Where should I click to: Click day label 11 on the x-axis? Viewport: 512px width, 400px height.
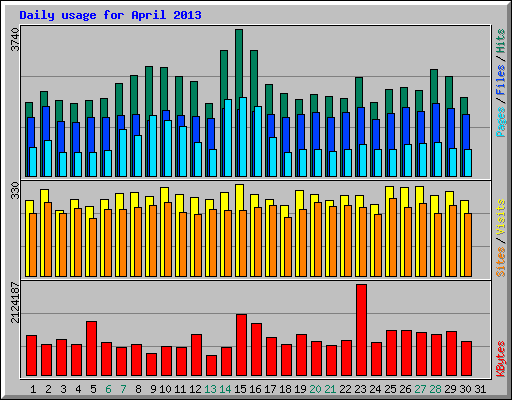click(x=180, y=389)
